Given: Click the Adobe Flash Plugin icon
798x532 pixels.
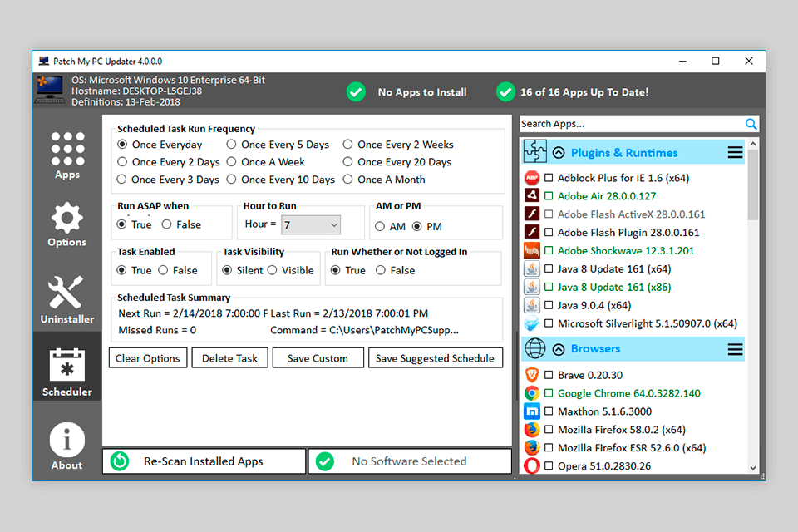Looking at the screenshot, I should click(532, 232).
